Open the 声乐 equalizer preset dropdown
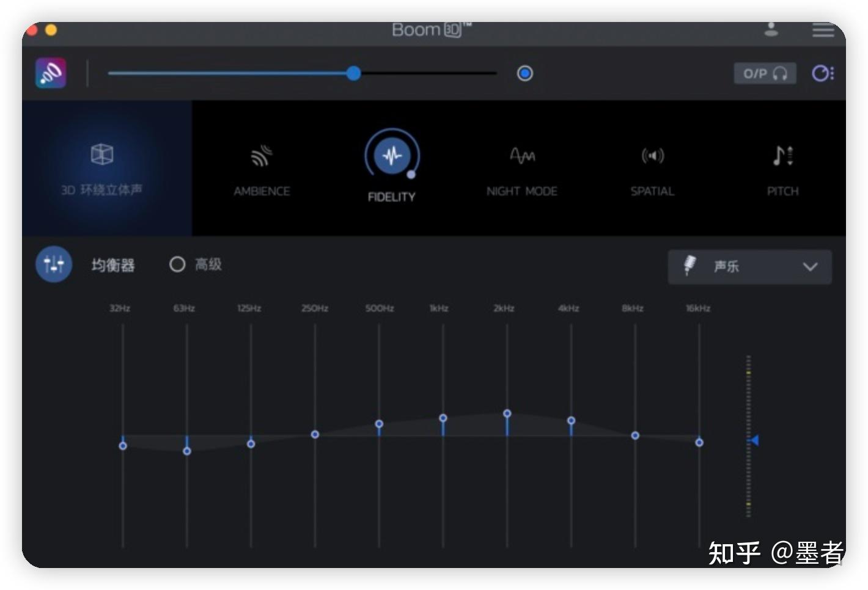868x590 pixels. (749, 267)
